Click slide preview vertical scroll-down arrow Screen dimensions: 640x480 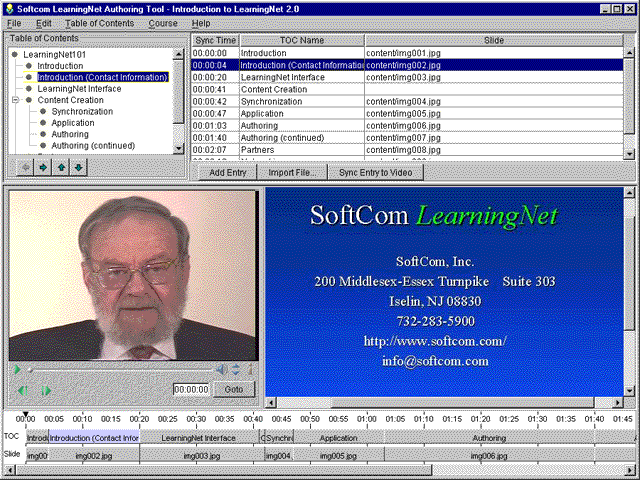point(629,391)
